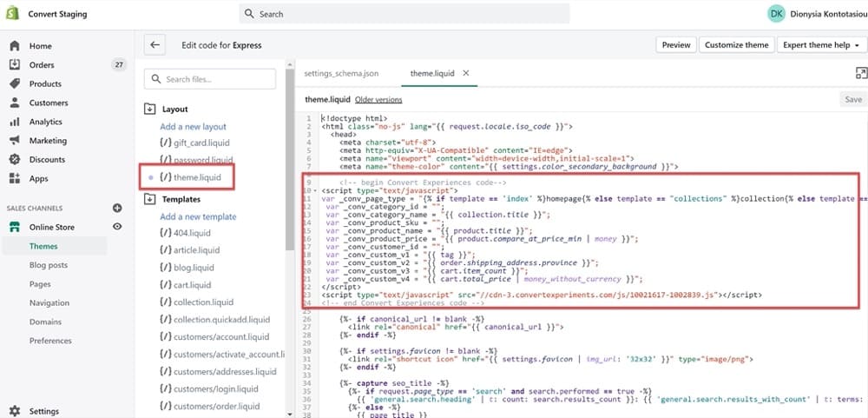This screenshot has width=868, height=418.
Task: Open the Older versions link
Action: (x=378, y=100)
